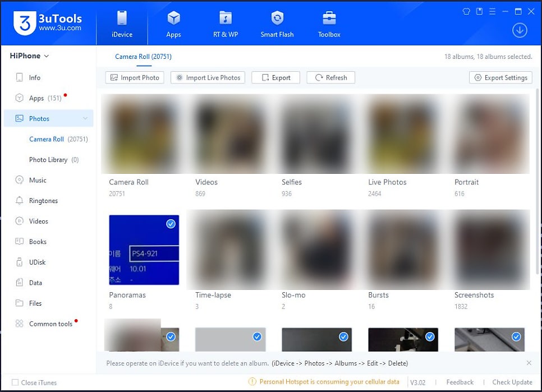The image size is (542, 392).
Task: Click the hotspot warning icon in status bar
Action: 252,382
